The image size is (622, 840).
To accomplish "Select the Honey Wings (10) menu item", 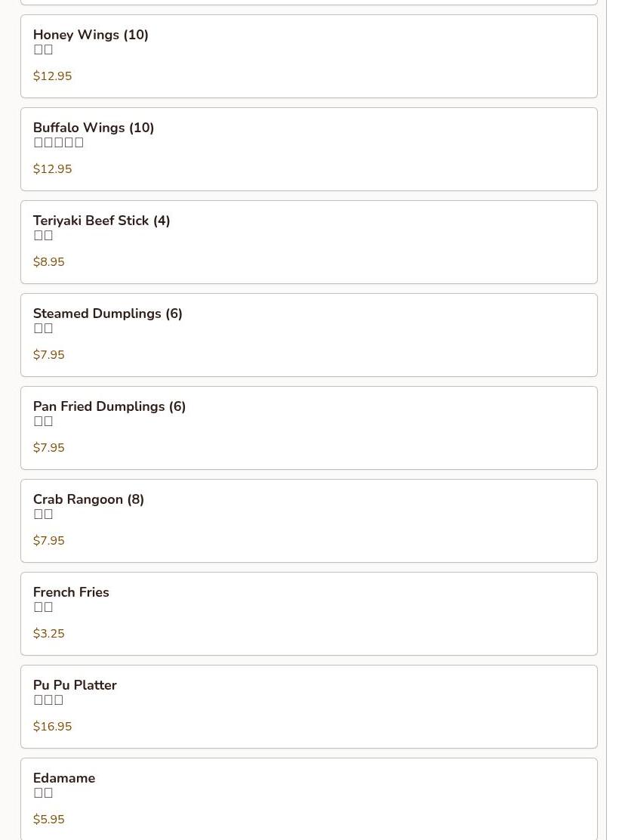I will tap(309, 56).
